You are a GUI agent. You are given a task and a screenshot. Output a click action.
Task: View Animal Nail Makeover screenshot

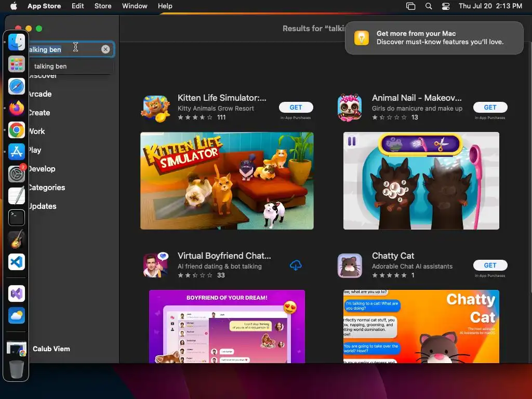[421, 181]
